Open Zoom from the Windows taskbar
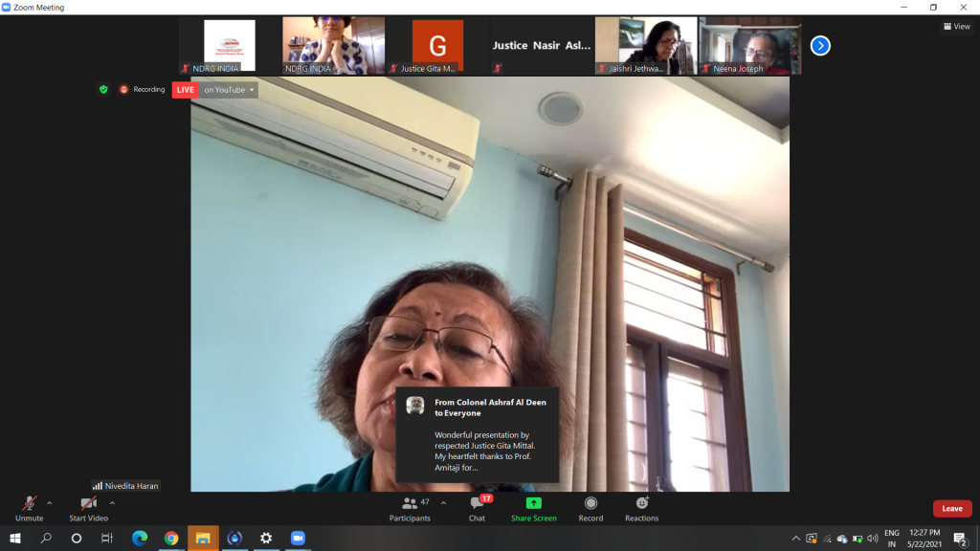This screenshot has height=551, width=980. point(297,538)
